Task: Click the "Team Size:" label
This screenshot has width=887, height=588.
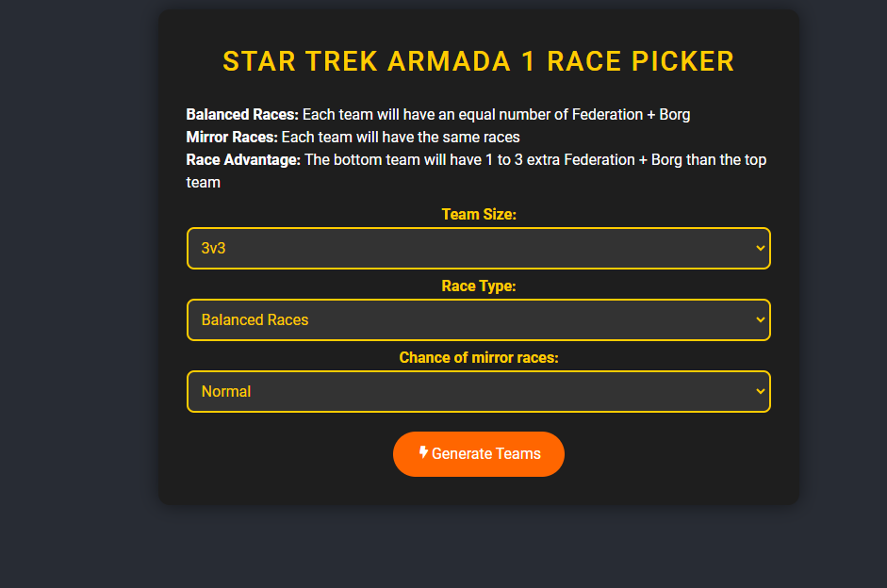Action: pyautogui.click(x=479, y=214)
